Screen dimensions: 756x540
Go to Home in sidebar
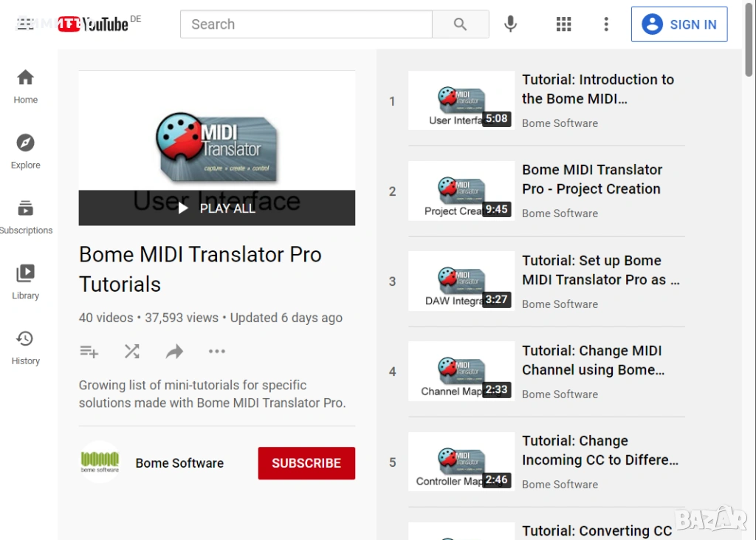(25, 86)
